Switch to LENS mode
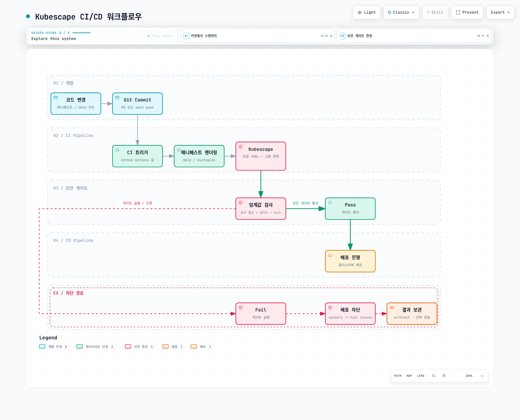520x420 pixels. [x=421, y=376]
